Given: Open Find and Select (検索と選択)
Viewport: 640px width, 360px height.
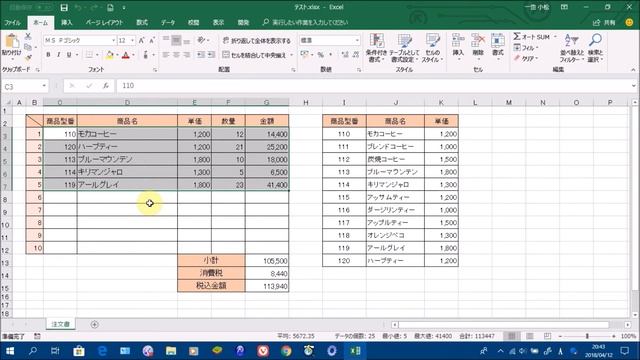Looking at the screenshot, I should coord(596,48).
